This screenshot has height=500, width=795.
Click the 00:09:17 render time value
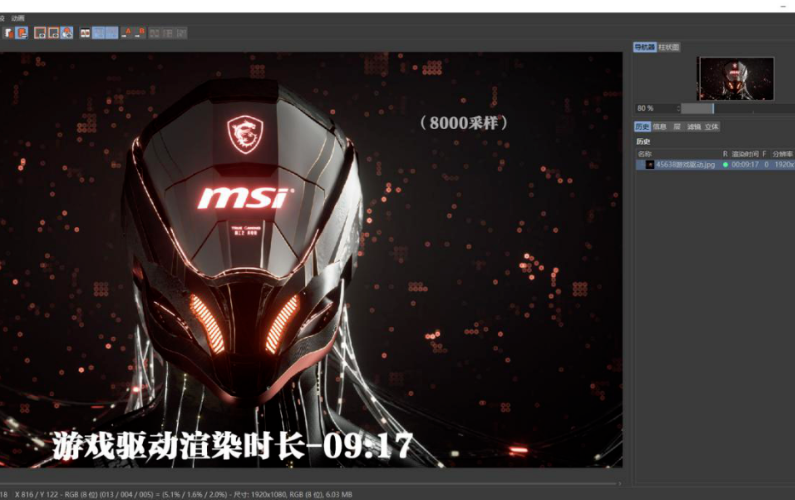[x=745, y=165]
